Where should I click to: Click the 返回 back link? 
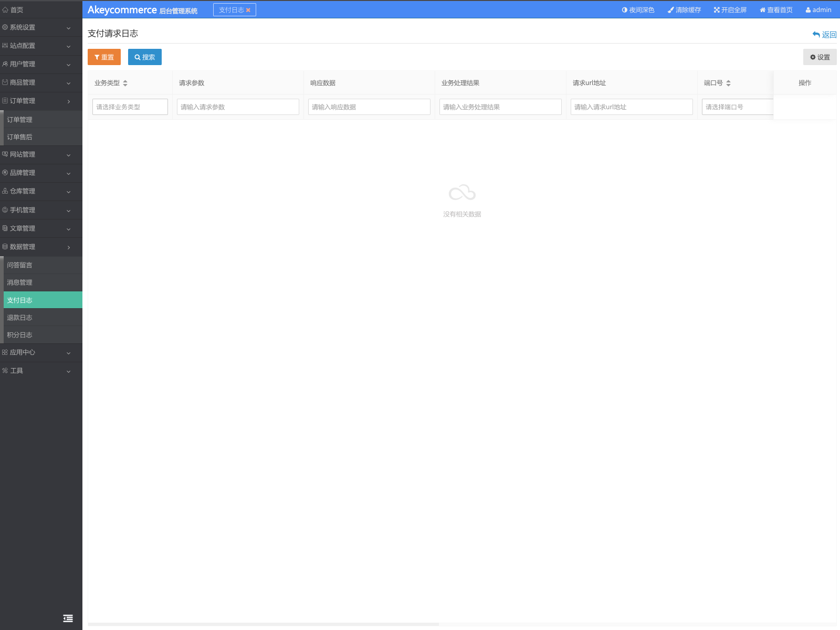824,35
